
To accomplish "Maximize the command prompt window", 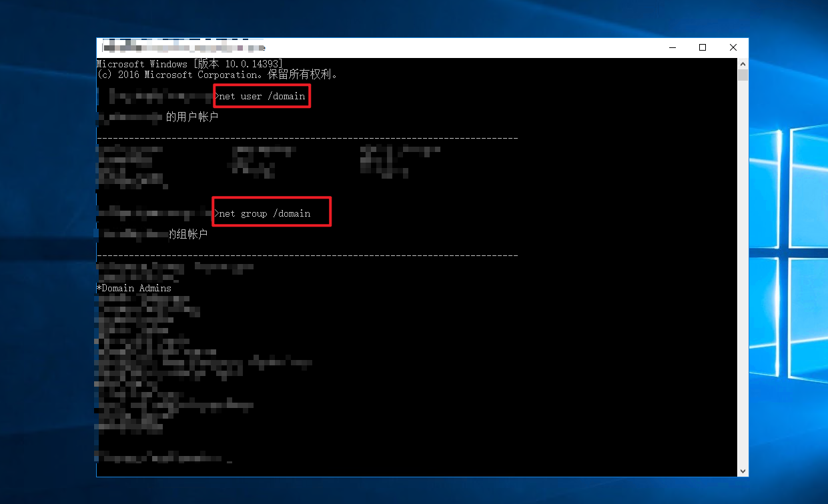I will [703, 47].
